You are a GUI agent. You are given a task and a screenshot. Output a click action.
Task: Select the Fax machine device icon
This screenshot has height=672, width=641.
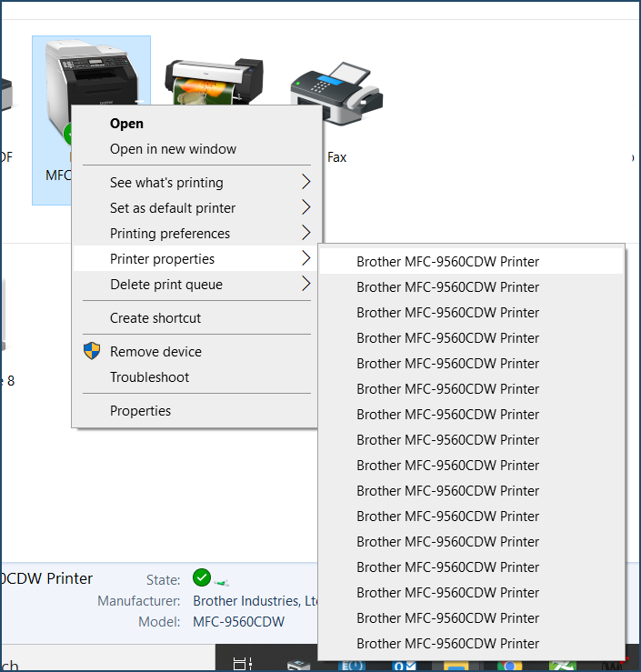336,94
